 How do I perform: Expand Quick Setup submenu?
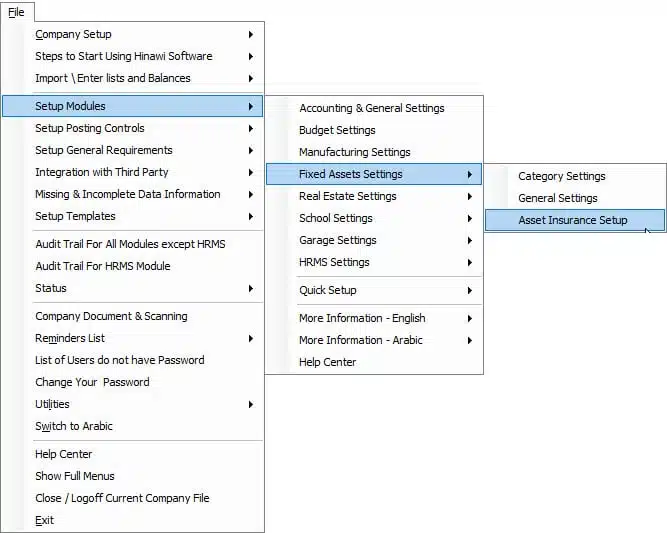pyautogui.click(x=374, y=291)
